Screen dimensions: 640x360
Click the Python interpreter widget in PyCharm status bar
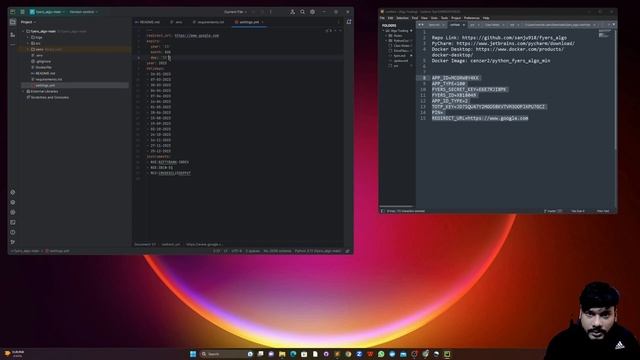pyautogui.click(x=318, y=251)
